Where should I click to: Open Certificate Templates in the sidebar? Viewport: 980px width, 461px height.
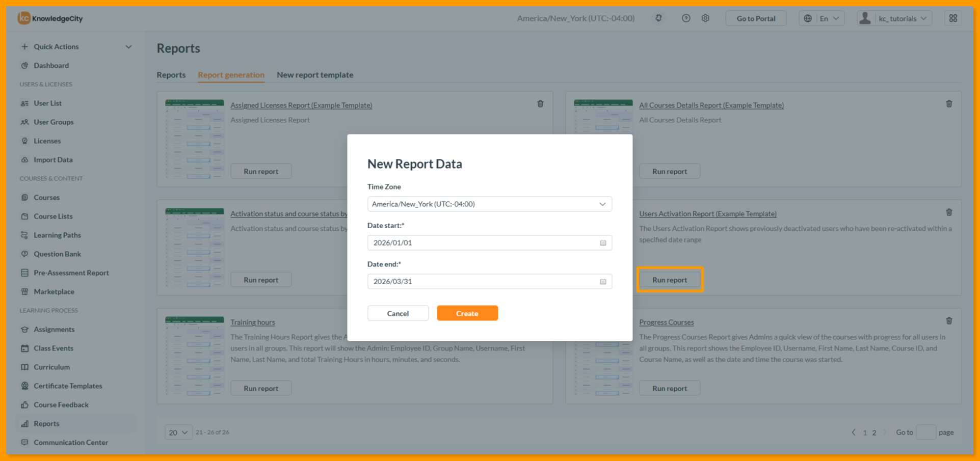[x=68, y=386]
